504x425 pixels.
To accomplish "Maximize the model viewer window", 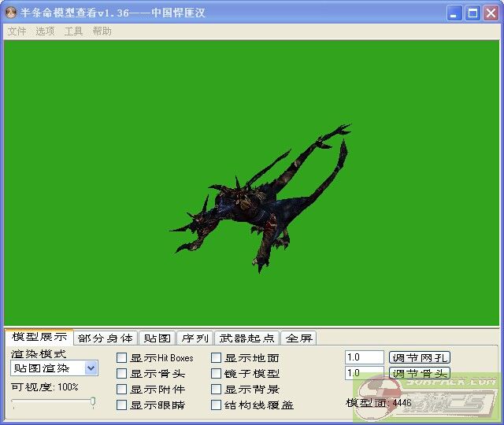I will tap(472, 13).
